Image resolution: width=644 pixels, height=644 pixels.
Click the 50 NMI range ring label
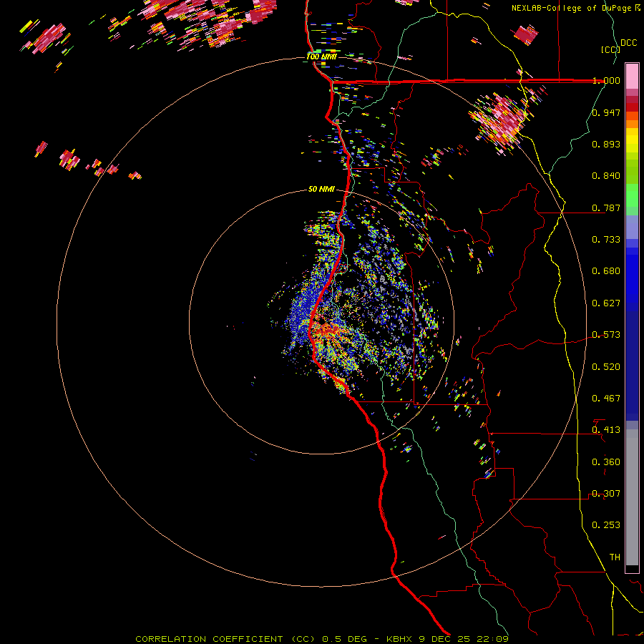coord(321,190)
